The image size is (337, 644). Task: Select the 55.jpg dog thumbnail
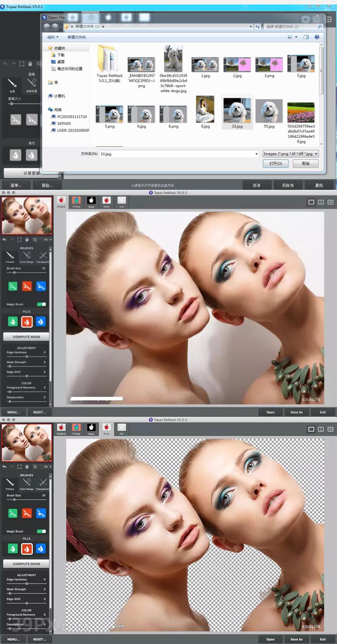coord(269,111)
